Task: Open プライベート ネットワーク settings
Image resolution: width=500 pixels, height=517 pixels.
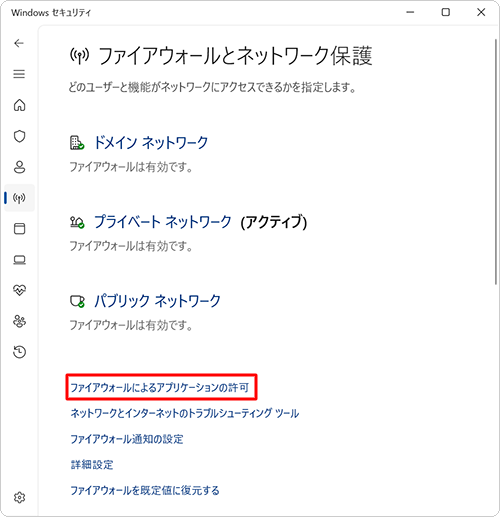Action: (163, 222)
